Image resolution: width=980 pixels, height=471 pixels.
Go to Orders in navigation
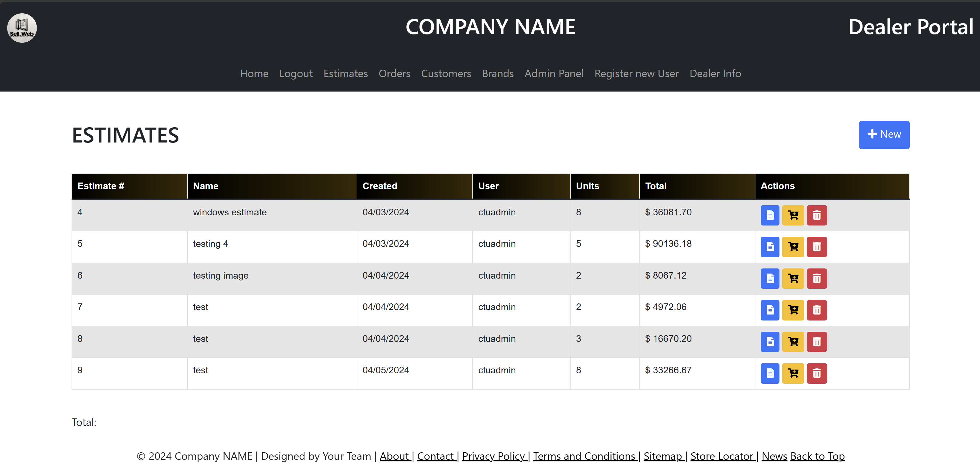pos(394,73)
